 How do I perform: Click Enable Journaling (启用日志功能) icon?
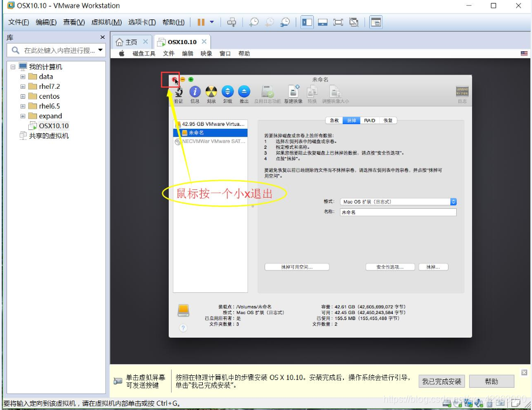(267, 92)
